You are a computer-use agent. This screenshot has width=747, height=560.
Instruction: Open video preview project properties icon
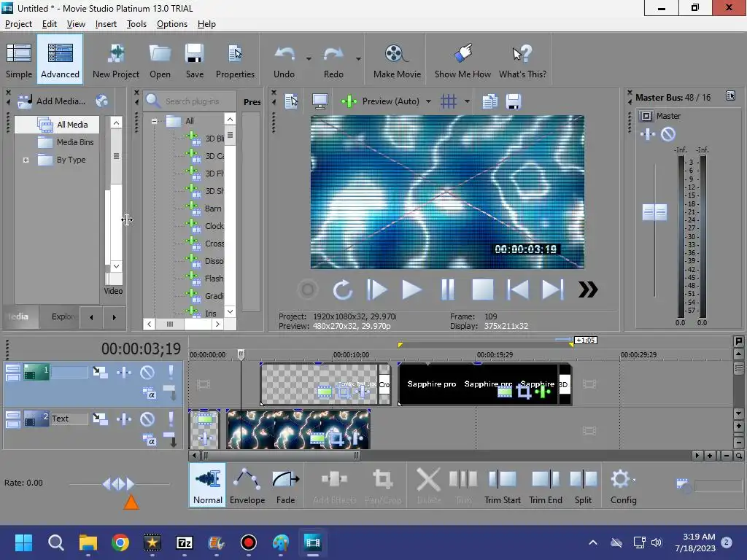(x=292, y=101)
